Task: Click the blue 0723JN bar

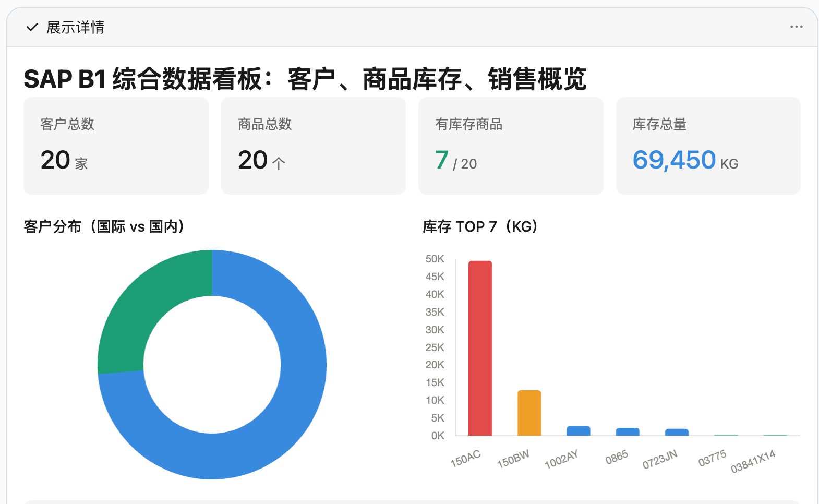Action: tap(677, 433)
